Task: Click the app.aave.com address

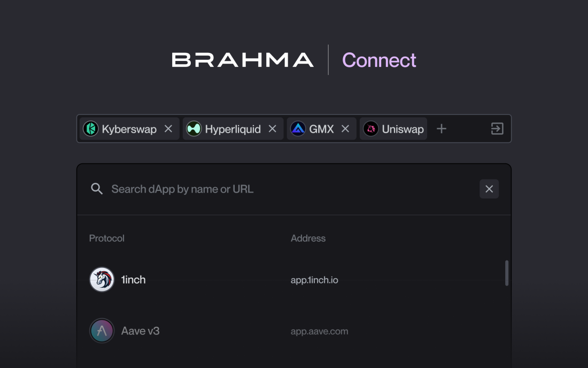Action: [x=319, y=331]
